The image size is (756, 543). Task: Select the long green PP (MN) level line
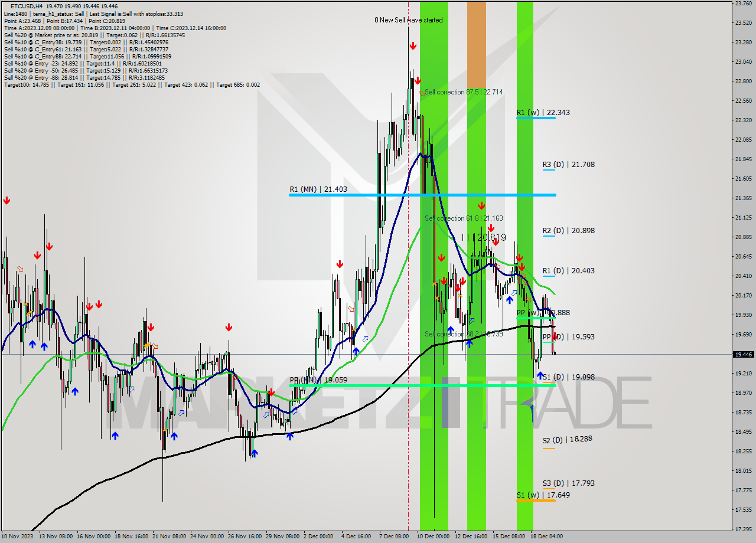coord(422,385)
